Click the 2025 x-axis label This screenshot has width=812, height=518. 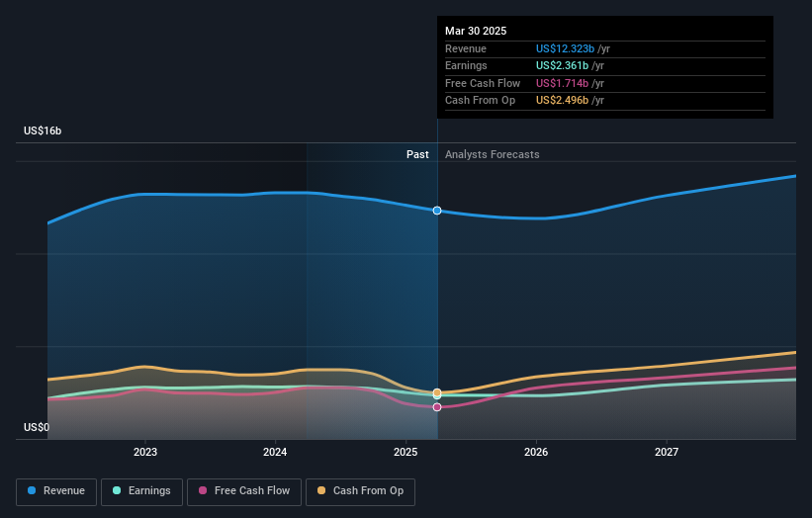click(406, 453)
